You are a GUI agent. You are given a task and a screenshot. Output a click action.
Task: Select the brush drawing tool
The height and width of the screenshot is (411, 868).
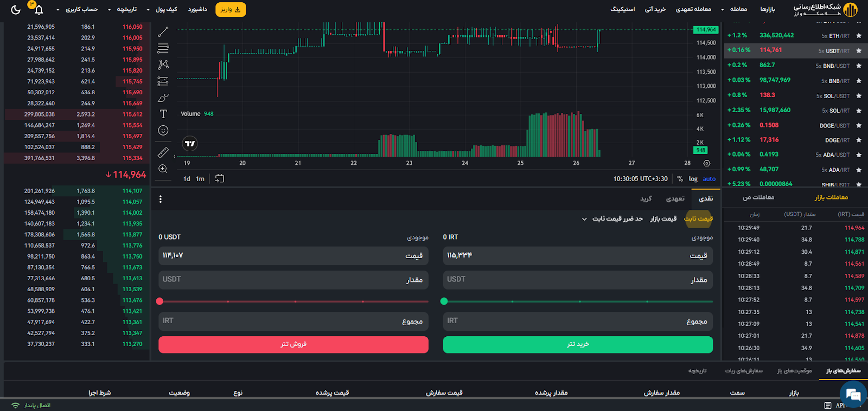[x=163, y=98]
